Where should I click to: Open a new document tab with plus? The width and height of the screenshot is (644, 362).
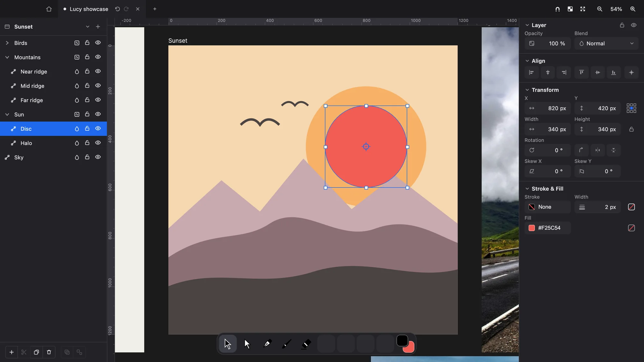coord(155,9)
